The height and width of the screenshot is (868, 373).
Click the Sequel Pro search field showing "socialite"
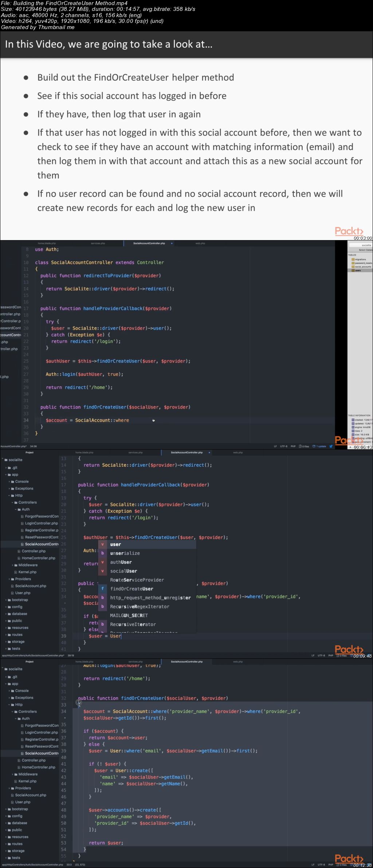361,245
